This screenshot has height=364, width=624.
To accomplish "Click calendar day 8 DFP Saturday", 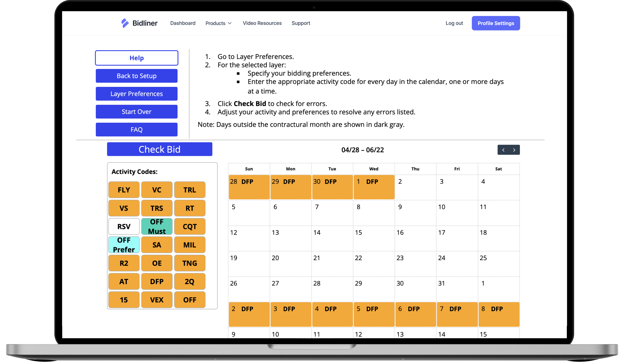I will coord(499,314).
